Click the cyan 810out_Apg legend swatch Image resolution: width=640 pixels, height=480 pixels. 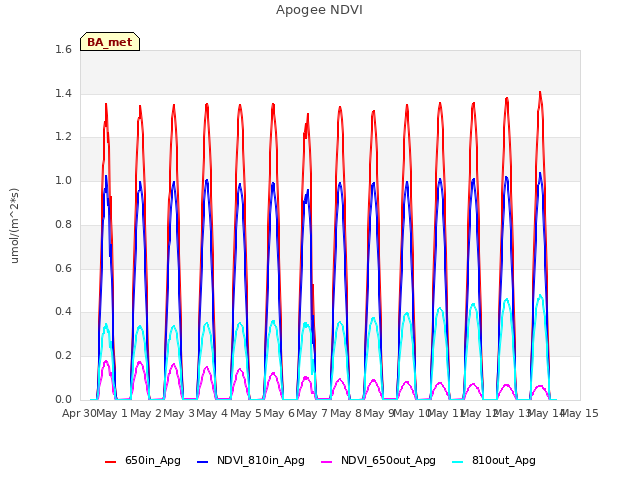pos(458,462)
